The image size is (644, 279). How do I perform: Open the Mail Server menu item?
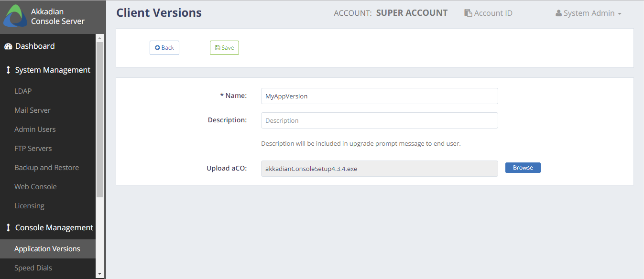tap(33, 110)
